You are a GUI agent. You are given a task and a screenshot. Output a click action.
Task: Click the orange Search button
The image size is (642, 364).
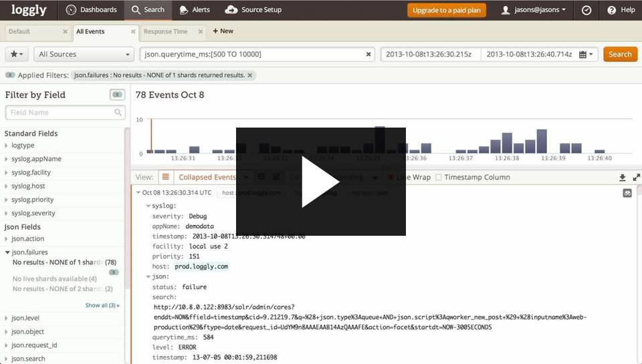(620, 54)
